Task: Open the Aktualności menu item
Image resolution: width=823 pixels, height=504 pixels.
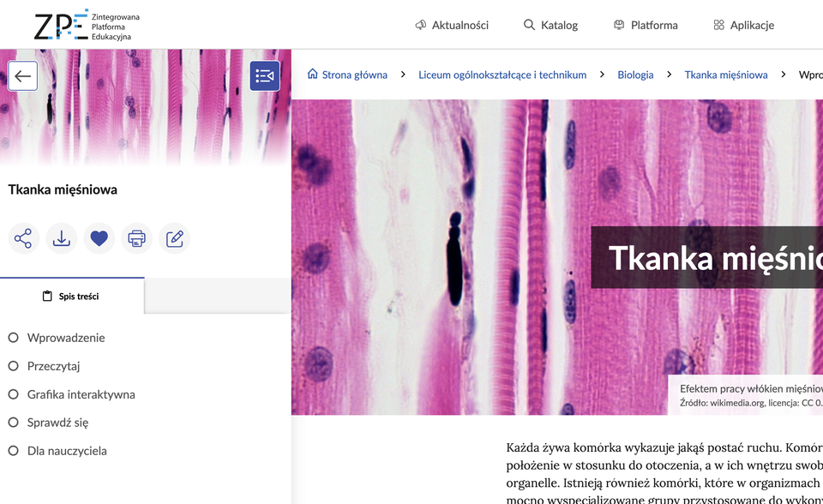Action: point(451,25)
